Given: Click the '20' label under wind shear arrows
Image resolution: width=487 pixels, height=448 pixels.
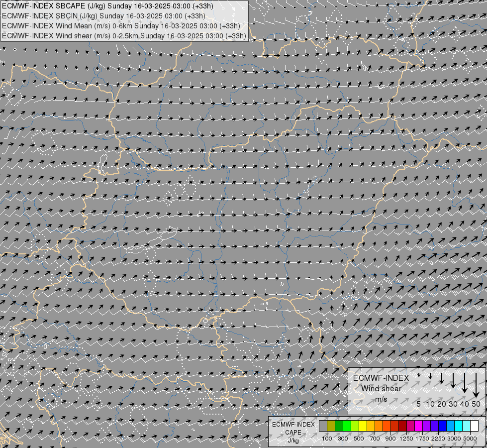Looking at the screenshot, I should click(x=441, y=404).
